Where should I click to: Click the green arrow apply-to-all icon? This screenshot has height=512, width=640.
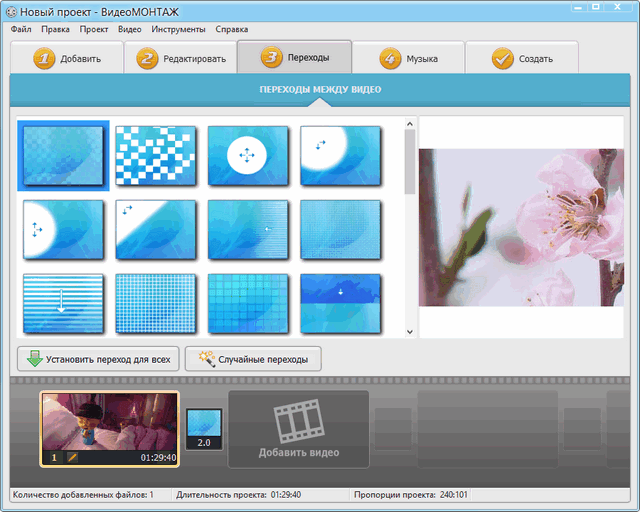tap(35, 359)
